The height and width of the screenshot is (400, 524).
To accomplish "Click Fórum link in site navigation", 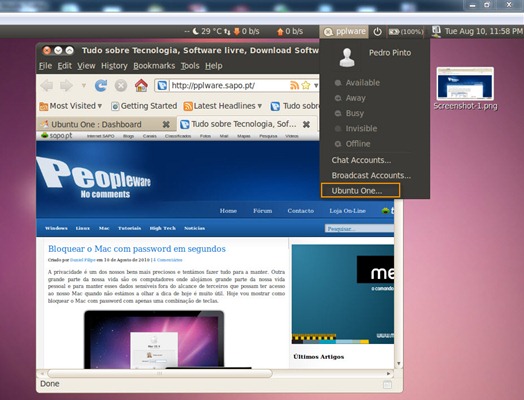I will tap(262, 211).
